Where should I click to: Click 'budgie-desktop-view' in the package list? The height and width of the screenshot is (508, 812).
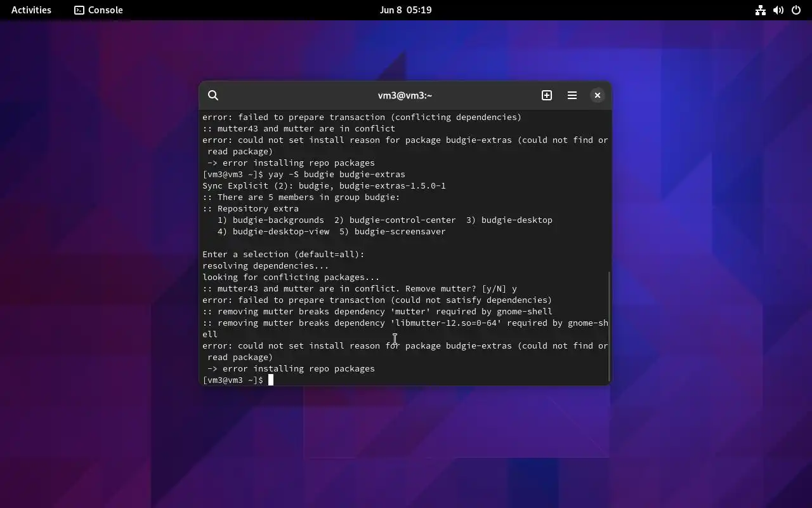click(x=281, y=231)
